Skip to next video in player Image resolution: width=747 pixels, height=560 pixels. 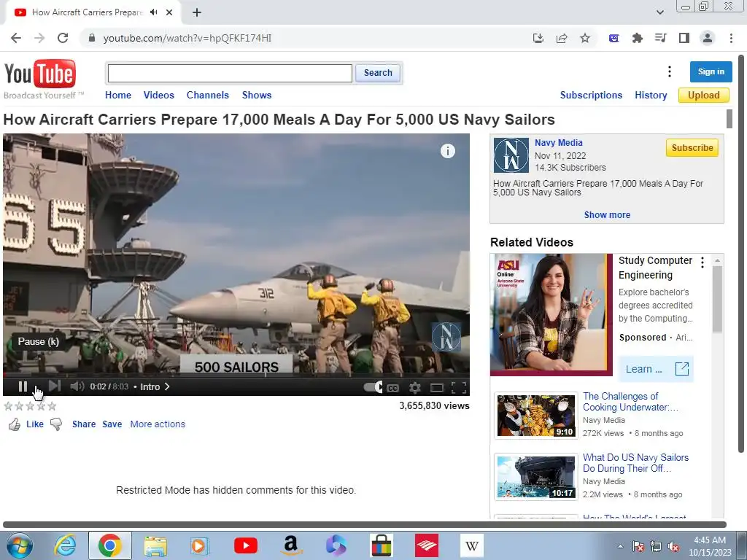(54, 386)
